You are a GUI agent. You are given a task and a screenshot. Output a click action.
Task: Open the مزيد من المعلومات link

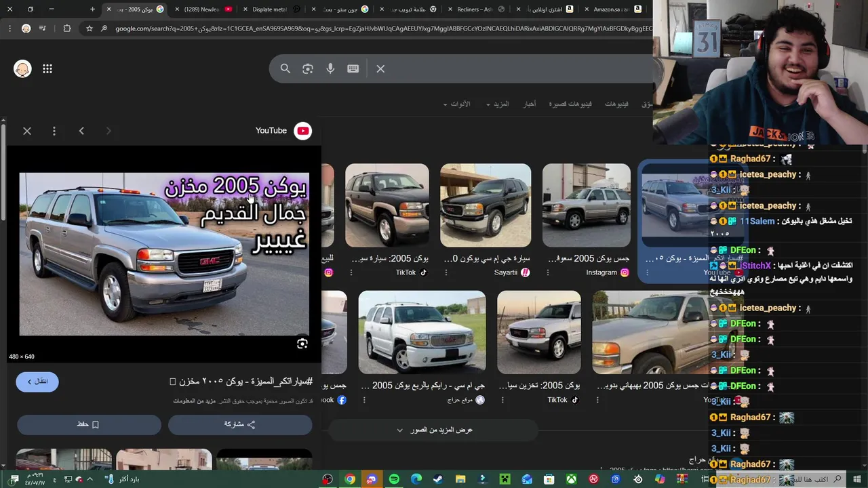point(194,401)
